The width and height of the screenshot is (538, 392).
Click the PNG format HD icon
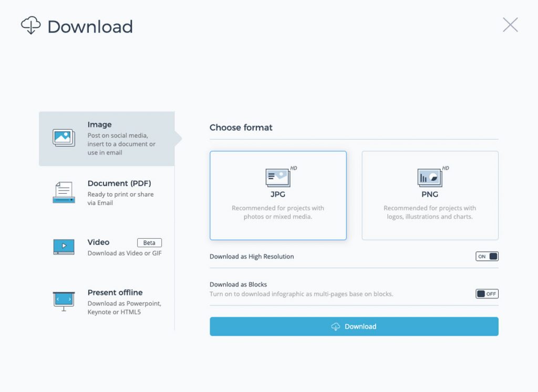430,178
